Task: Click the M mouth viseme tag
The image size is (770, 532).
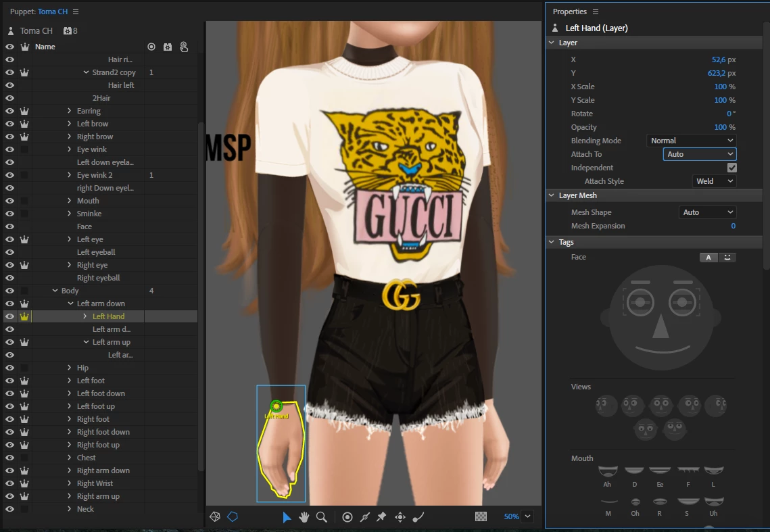Action: 609,501
